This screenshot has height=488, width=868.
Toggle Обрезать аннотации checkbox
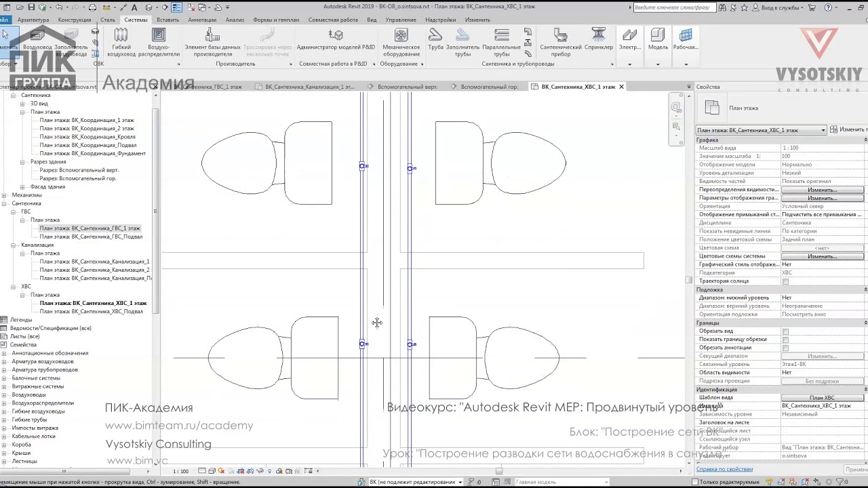[x=785, y=348]
